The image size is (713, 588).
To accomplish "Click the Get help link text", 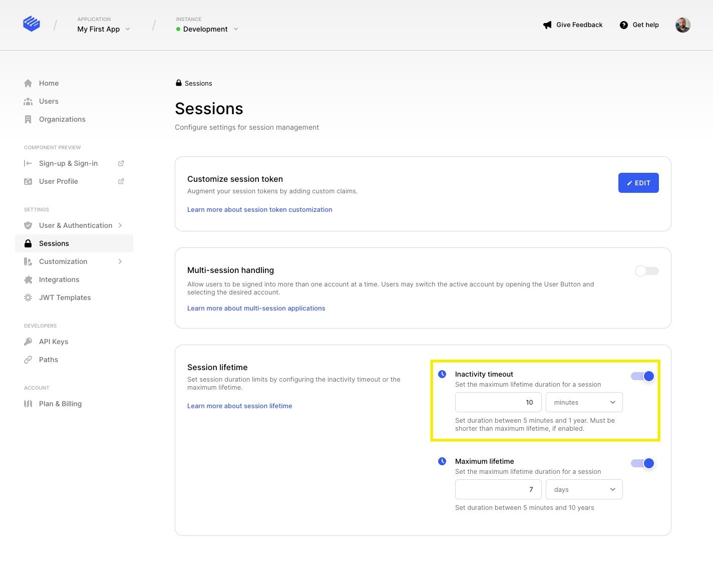I will [x=645, y=25].
